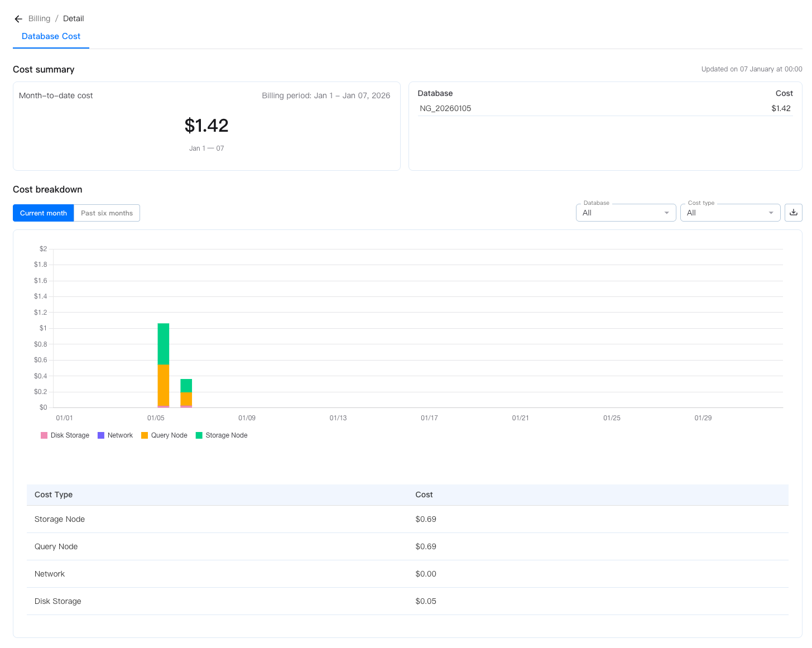Select the Disk Storage table row
812x648 pixels.
58,601
